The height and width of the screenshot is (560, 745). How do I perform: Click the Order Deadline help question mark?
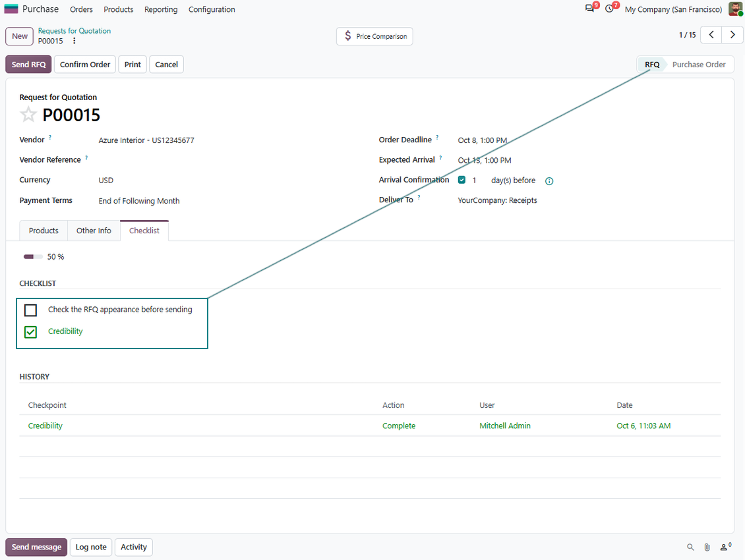coord(437,137)
